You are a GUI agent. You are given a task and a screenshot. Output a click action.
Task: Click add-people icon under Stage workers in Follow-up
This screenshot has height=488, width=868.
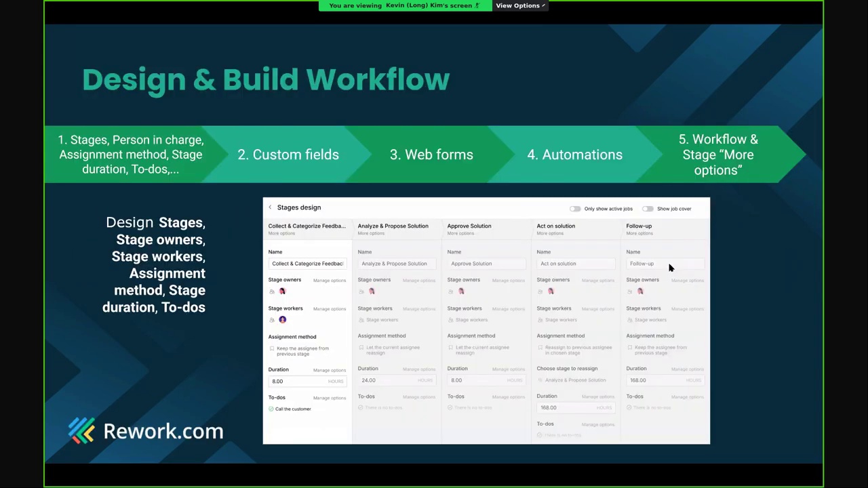630,320
